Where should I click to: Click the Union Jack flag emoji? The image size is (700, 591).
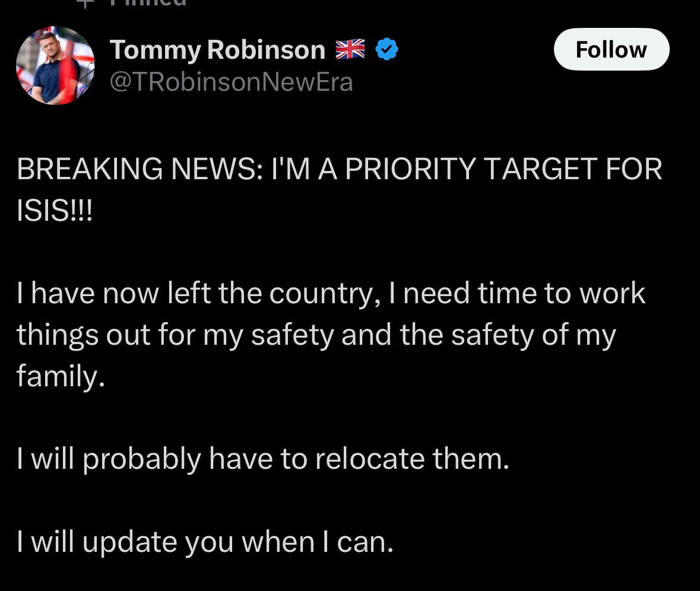(349, 50)
